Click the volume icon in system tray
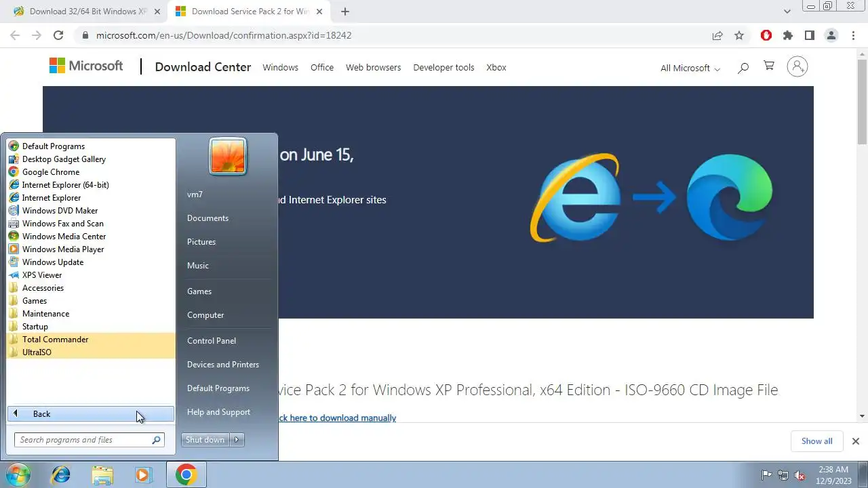 [800, 475]
